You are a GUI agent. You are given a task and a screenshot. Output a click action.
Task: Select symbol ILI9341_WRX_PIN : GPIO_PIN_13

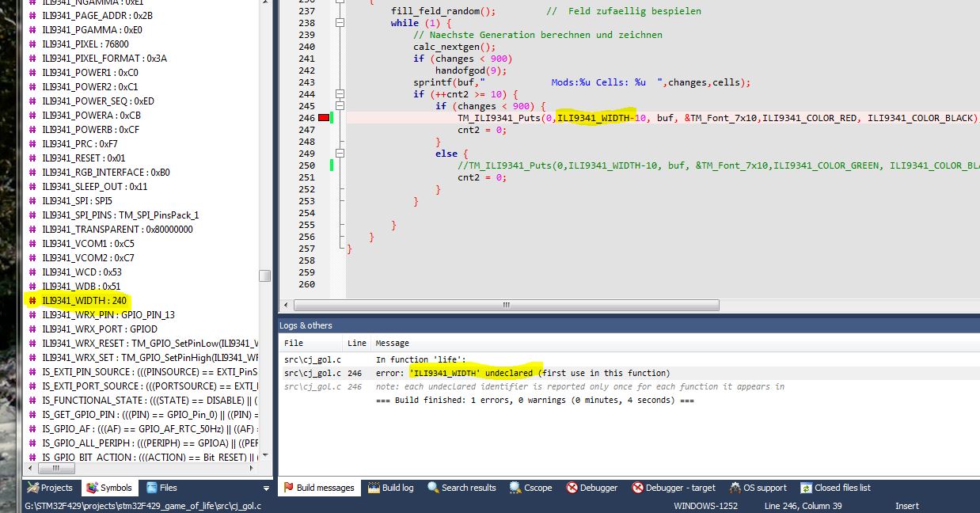click(x=108, y=315)
